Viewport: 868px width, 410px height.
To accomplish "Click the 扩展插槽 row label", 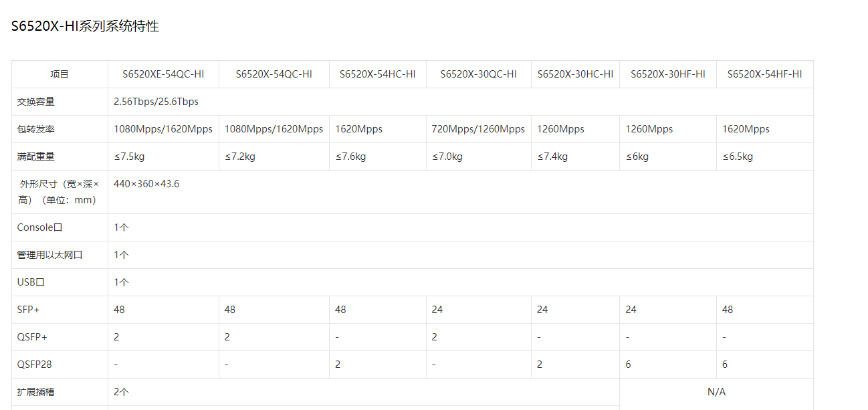I will point(36,392).
